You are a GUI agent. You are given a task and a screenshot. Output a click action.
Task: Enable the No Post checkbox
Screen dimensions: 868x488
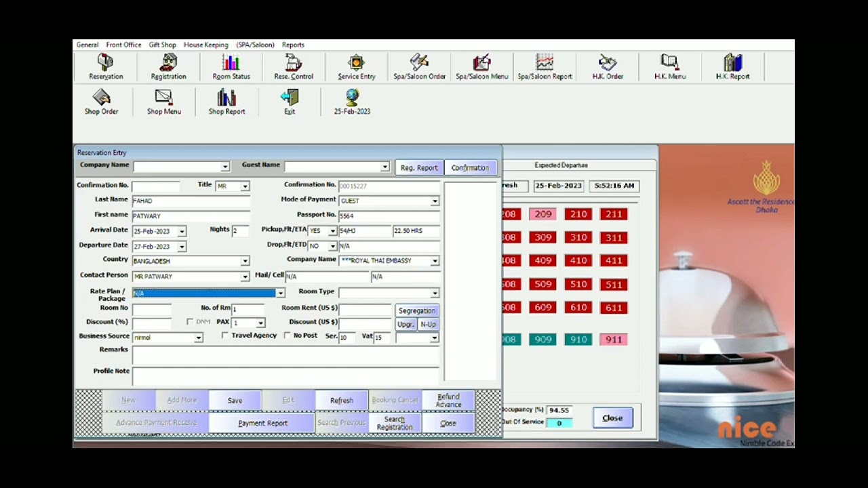coord(287,335)
